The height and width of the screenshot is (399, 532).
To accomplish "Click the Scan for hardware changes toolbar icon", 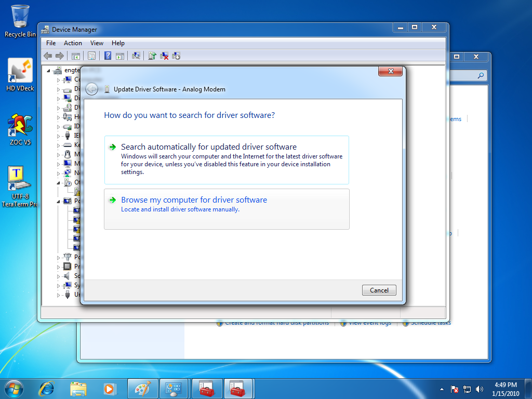I will tap(136, 56).
